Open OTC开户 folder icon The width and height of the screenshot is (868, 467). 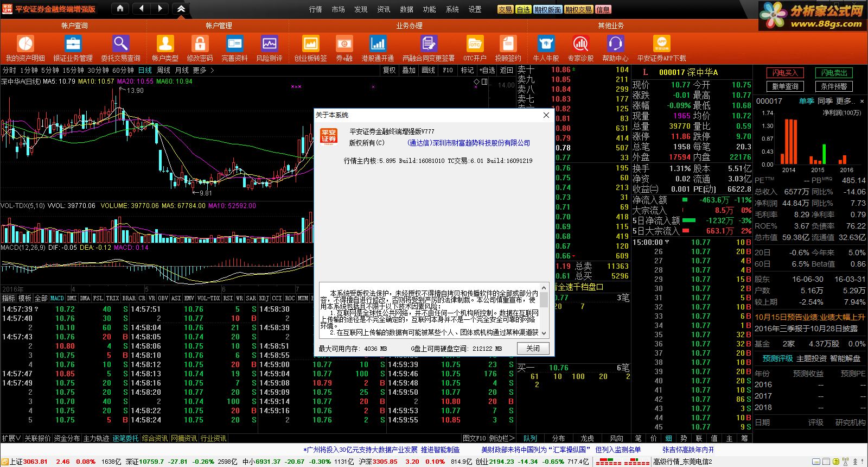click(x=475, y=43)
